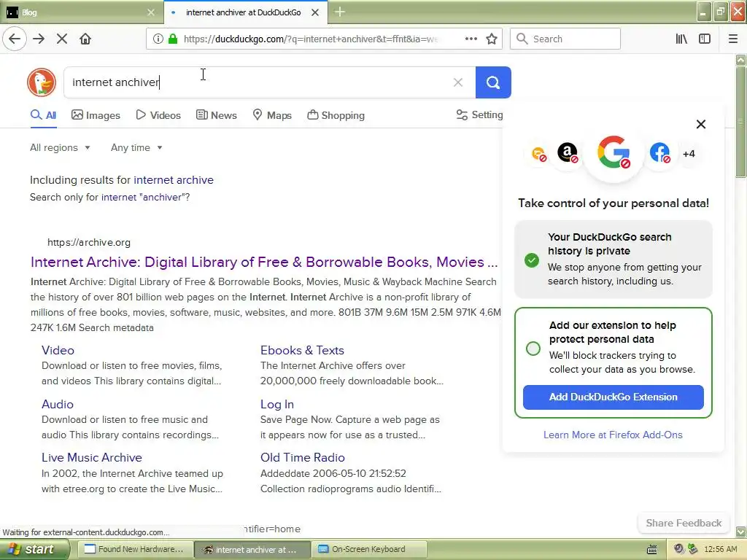Open the Live Music Archive sitelink
Viewport: 747px width, 560px height.
(91, 458)
